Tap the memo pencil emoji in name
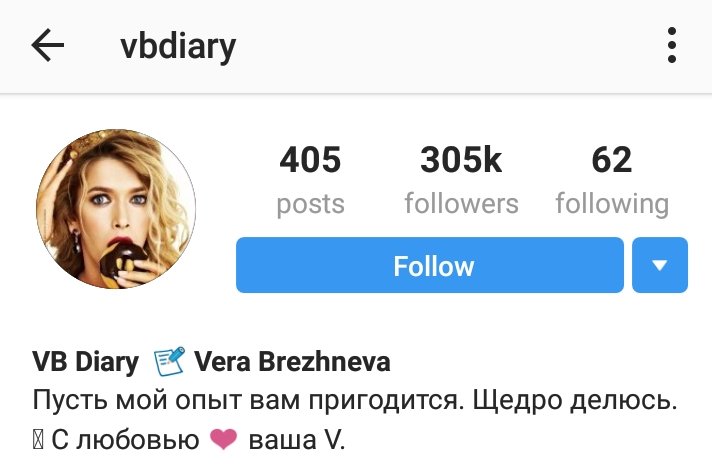The image size is (712, 464). [169, 361]
